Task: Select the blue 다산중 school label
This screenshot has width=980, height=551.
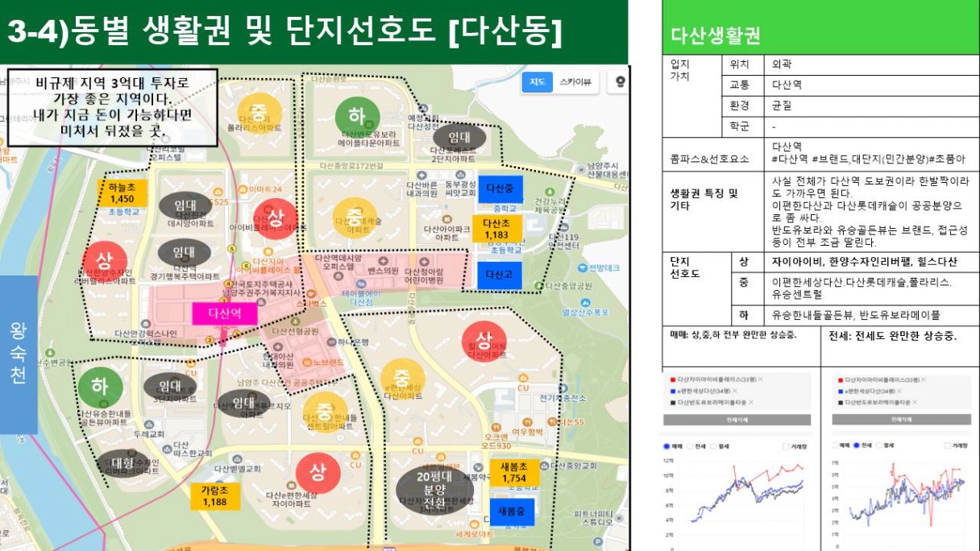Action: pyautogui.click(x=500, y=189)
